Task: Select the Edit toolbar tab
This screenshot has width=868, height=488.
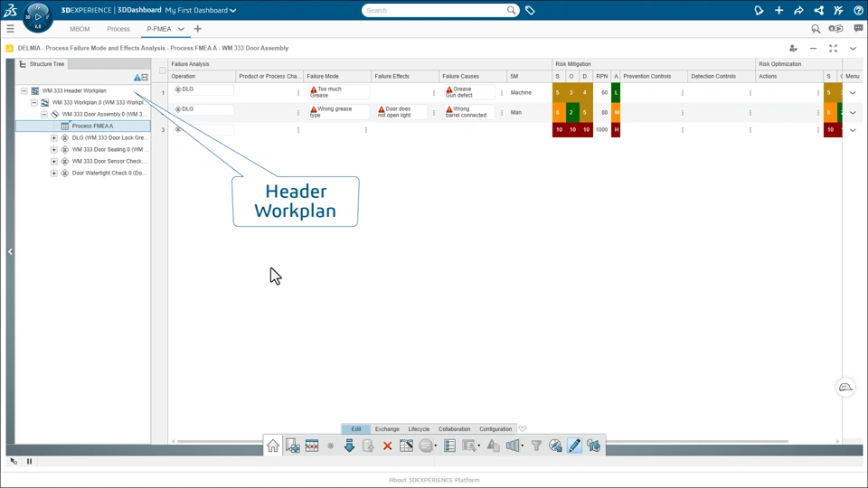Action: tap(356, 428)
